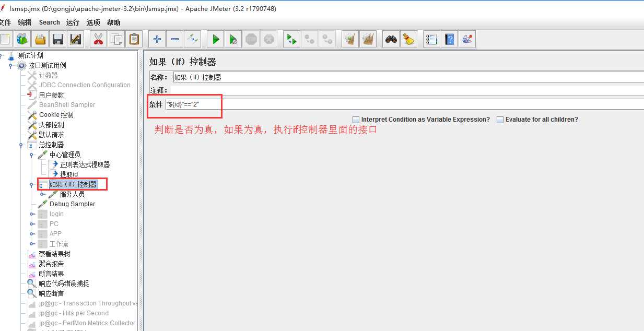Image resolution: width=644 pixels, height=331 pixels.
Task: Enable Interpret Condition as Variable Expression checkbox
Action: pos(356,120)
